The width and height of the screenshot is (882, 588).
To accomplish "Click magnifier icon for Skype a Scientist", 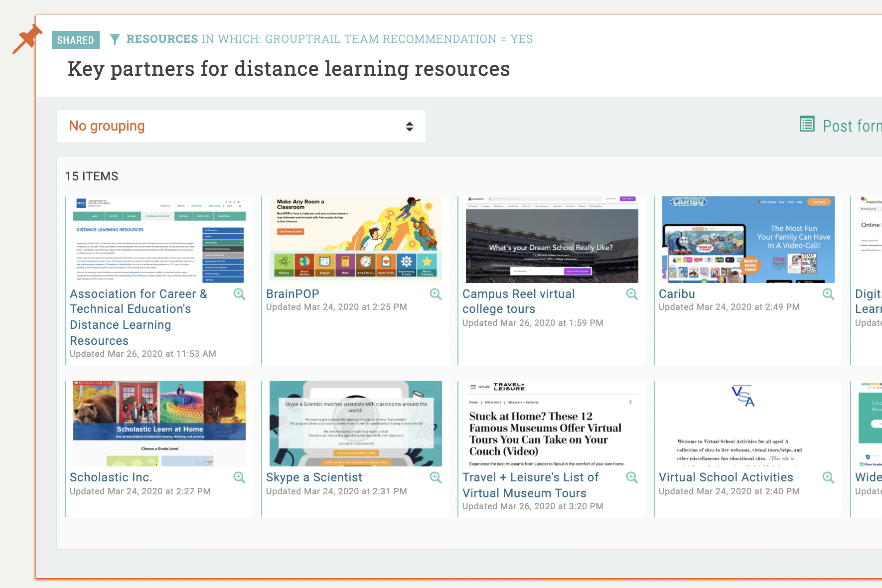I will 436,478.
